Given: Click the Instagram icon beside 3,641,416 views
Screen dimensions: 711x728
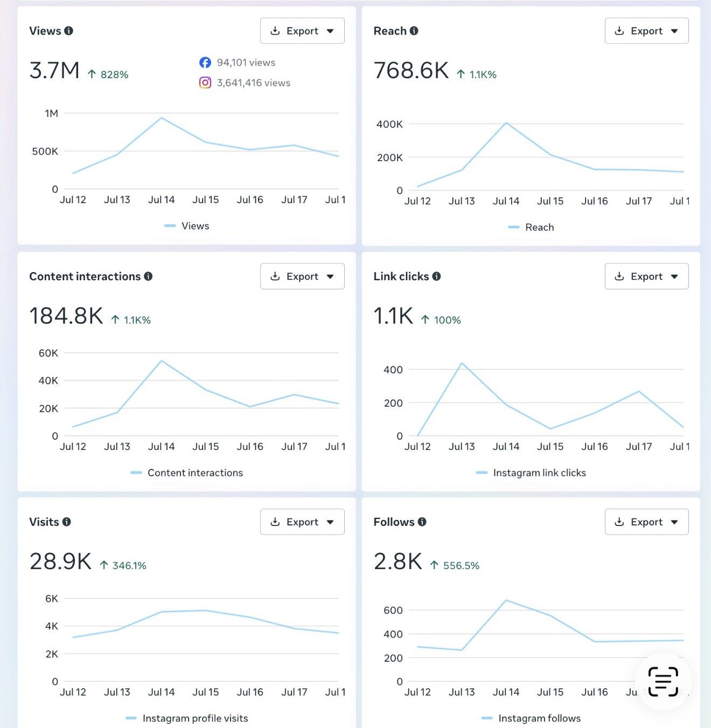Looking at the screenshot, I should click(205, 82).
